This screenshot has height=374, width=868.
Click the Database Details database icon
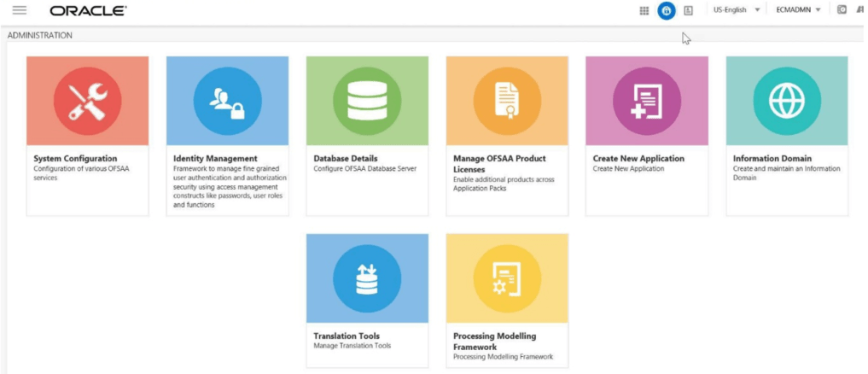[367, 101]
